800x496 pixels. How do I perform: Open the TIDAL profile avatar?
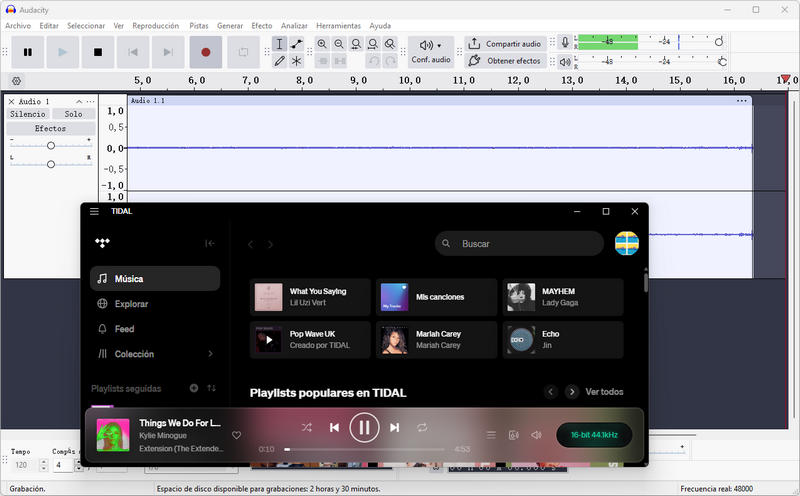(x=627, y=243)
